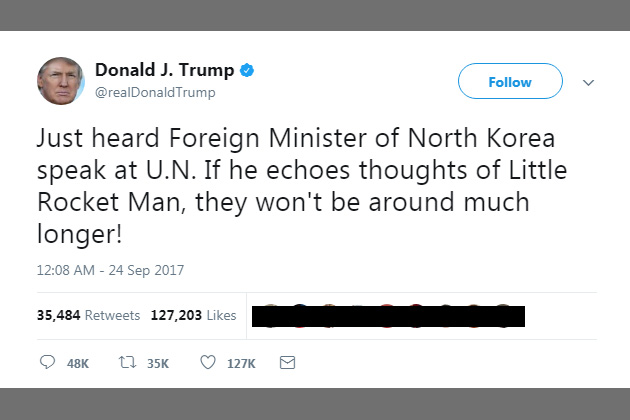
Task: Click the reply speech bubble icon
Action: click(x=47, y=362)
